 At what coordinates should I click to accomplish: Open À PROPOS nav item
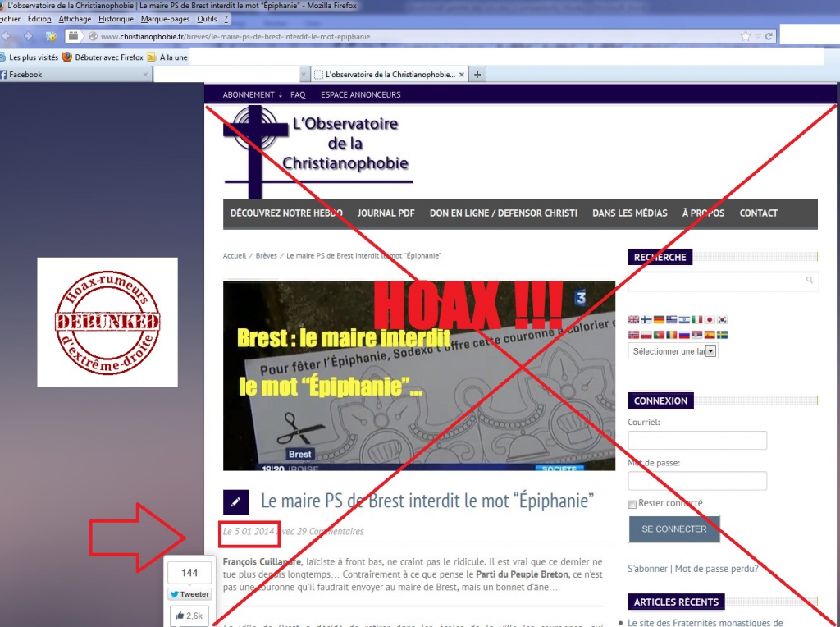(703, 213)
